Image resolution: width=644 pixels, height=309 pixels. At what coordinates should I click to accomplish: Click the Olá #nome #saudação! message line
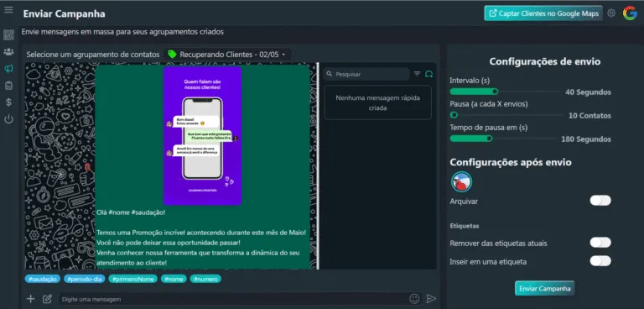click(131, 212)
